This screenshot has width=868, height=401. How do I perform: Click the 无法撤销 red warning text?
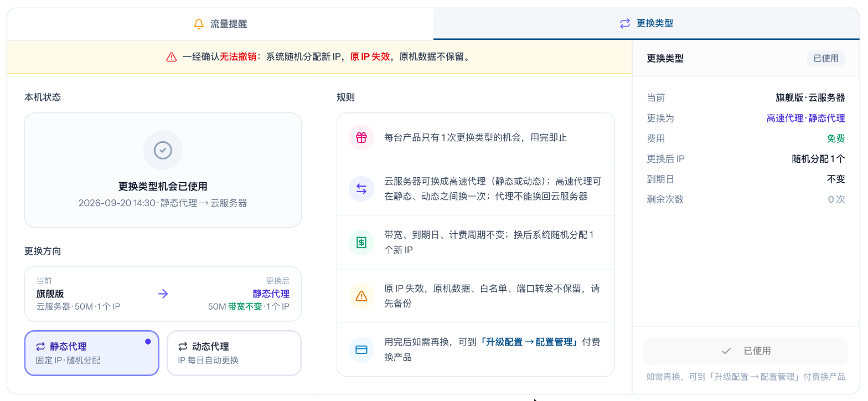pos(238,57)
